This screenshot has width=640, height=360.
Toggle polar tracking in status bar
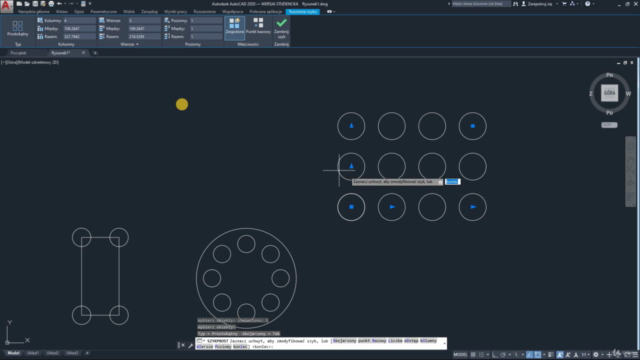pos(503,355)
